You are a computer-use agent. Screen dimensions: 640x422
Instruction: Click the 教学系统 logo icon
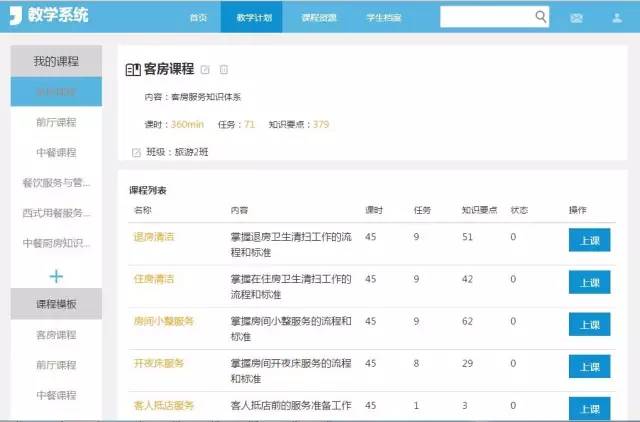point(16,16)
